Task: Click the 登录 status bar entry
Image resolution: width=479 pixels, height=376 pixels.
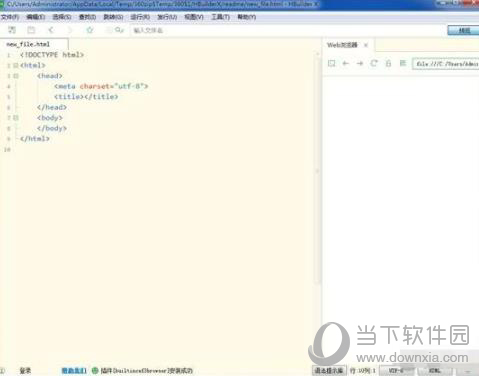Action: 25,370
